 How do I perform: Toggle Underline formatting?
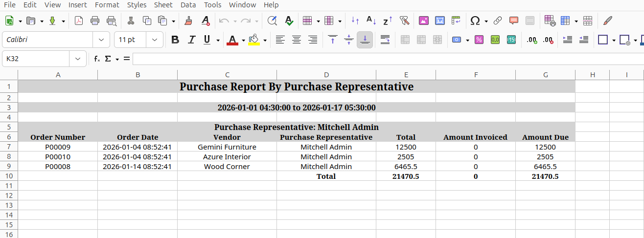point(207,40)
